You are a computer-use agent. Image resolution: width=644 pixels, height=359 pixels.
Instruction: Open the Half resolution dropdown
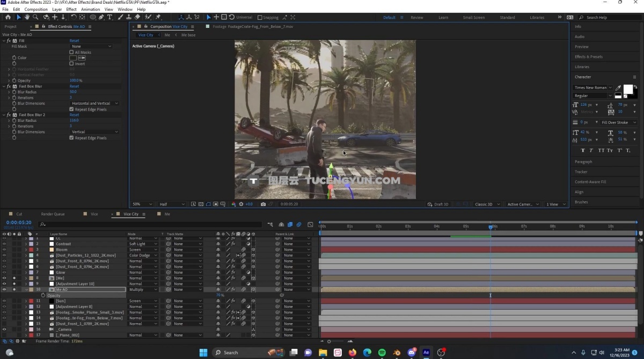pyautogui.click(x=171, y=204)
